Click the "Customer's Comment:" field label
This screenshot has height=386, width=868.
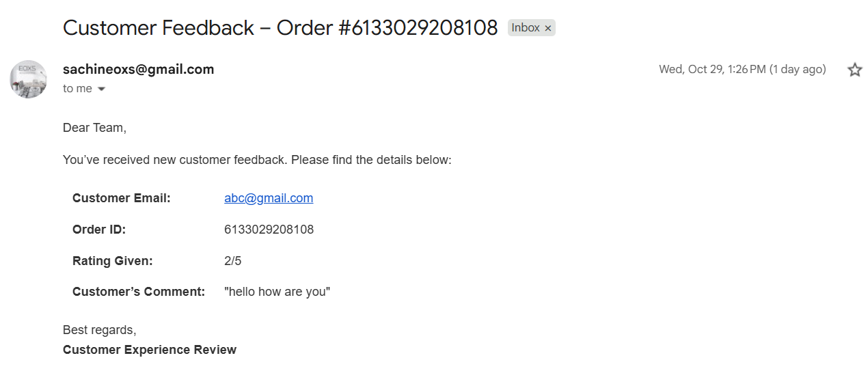139,292
